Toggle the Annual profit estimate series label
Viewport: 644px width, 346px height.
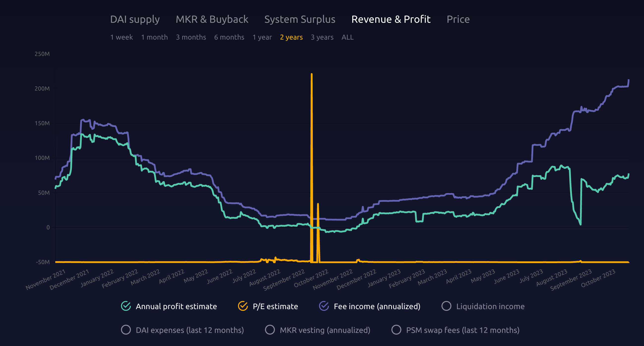click(x=176, y=306)
